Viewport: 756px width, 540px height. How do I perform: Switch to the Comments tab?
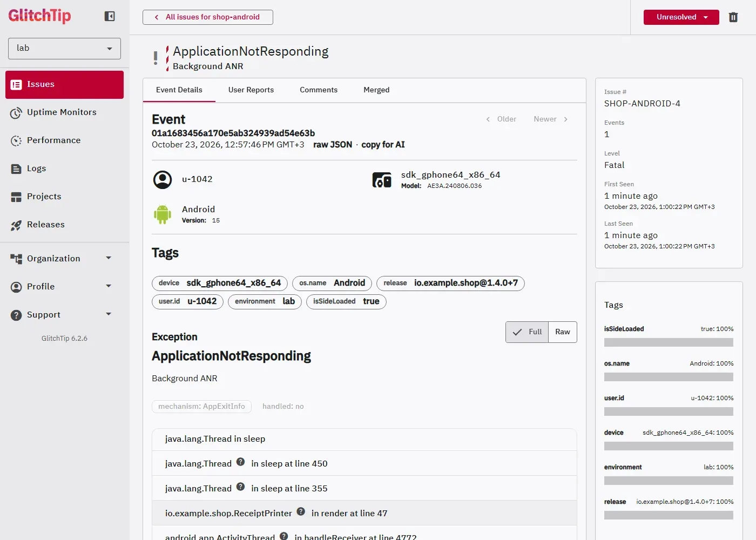tap(319, 90)
